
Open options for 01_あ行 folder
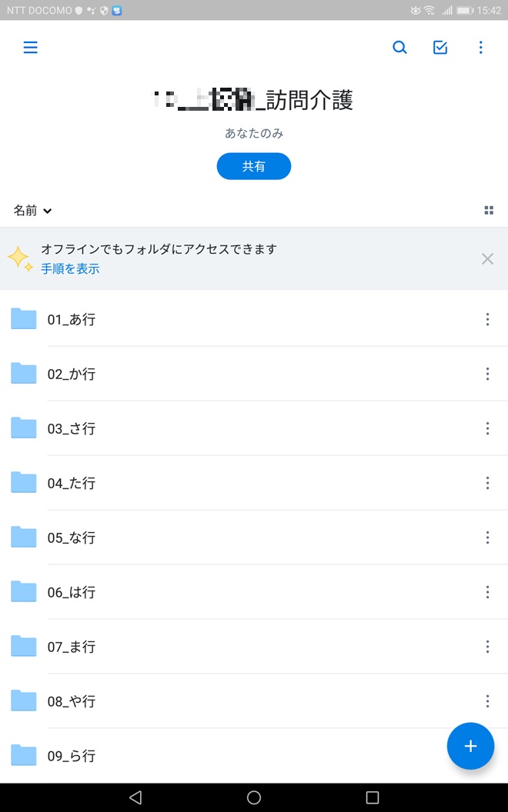point(487,319)
